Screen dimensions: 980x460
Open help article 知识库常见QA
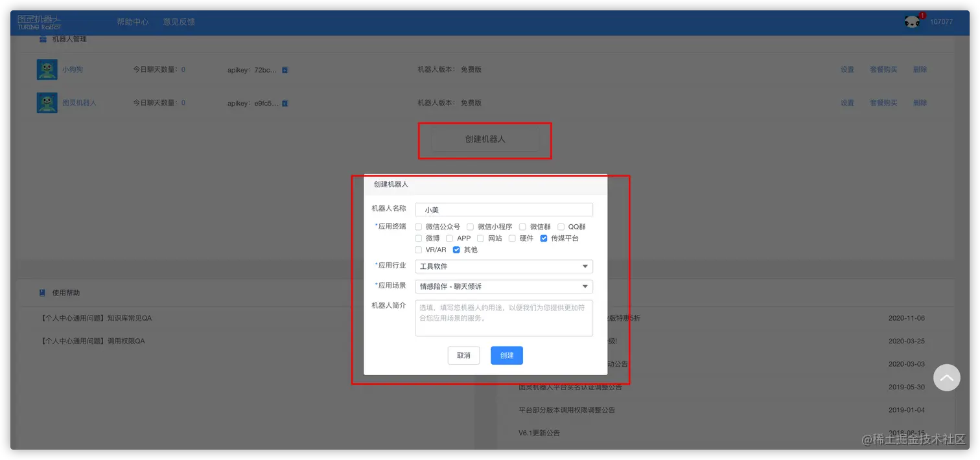tap(96, 318)
